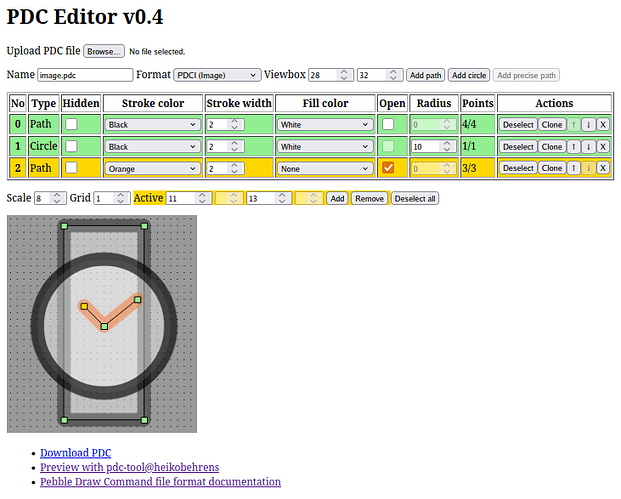Open Pebble Draw Command documentation link
Image resolution: width=621 pixels, height=499 pixels.
coord(160,481)
